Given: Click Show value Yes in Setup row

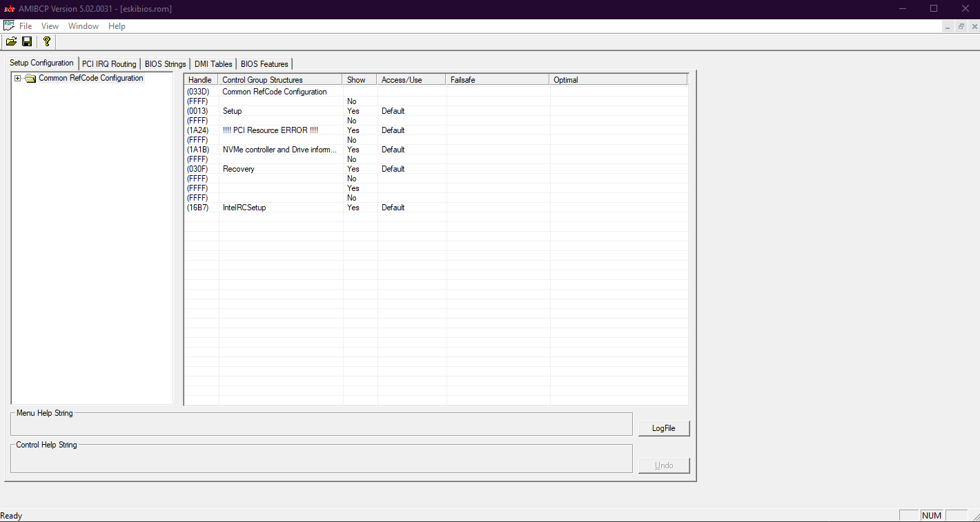Looking at the screenshot, I should coord(353,111).
